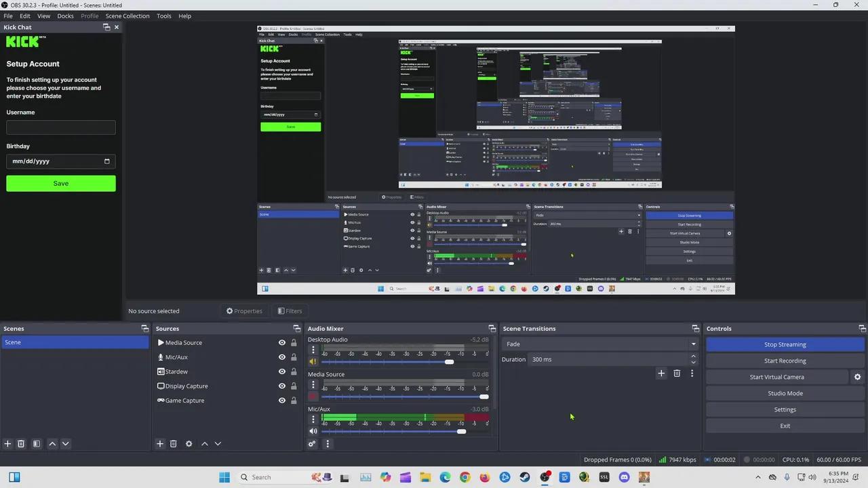Move source down in the Sources list

tap(218, 444)
